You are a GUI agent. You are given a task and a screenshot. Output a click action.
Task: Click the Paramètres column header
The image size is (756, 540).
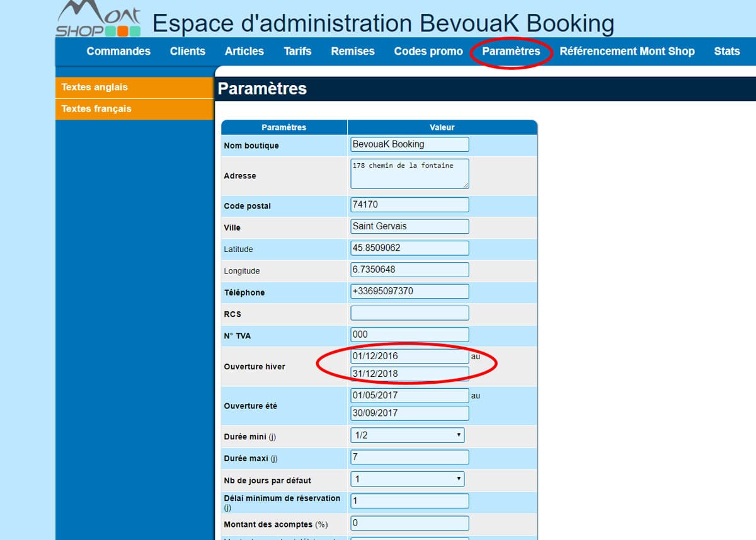[283, 127]
